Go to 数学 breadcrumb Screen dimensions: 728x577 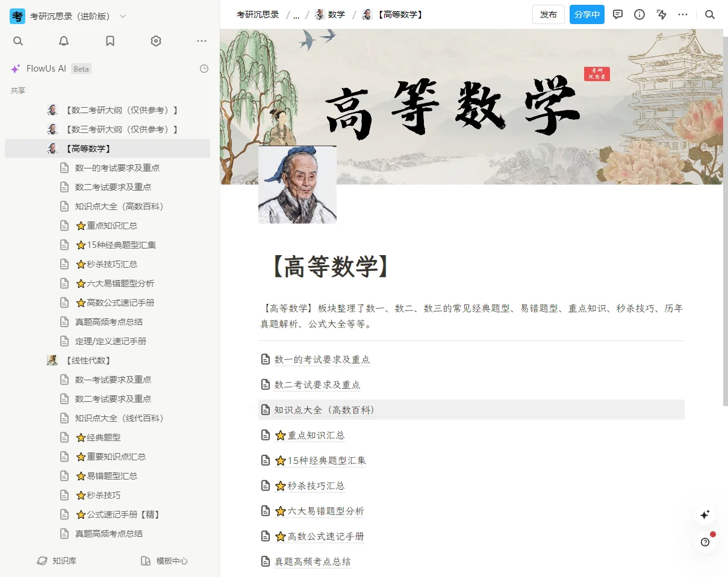pos(330,14)
